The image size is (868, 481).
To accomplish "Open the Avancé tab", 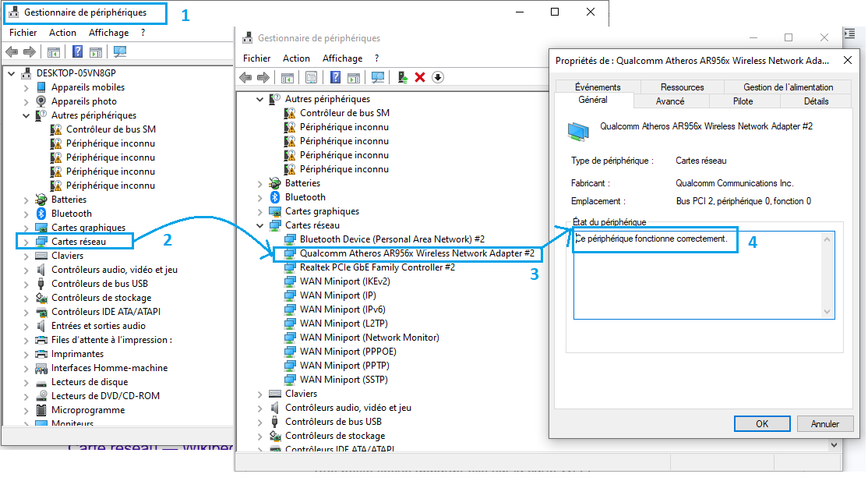I will [670, 101].
